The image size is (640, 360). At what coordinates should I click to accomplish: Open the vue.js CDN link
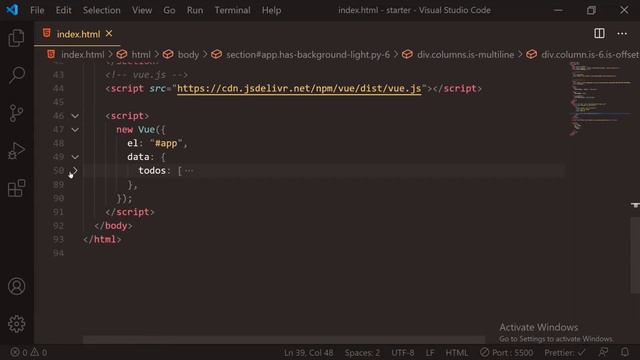299,89
